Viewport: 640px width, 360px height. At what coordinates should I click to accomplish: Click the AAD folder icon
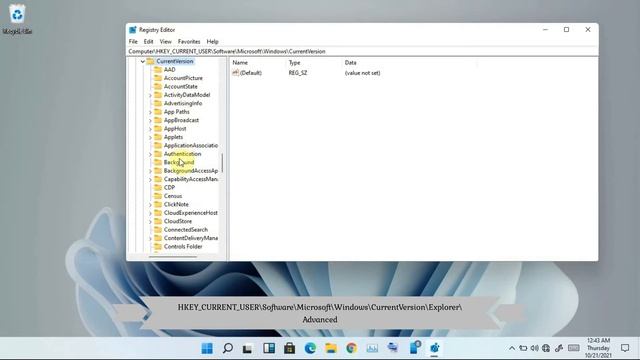[158, 69]
